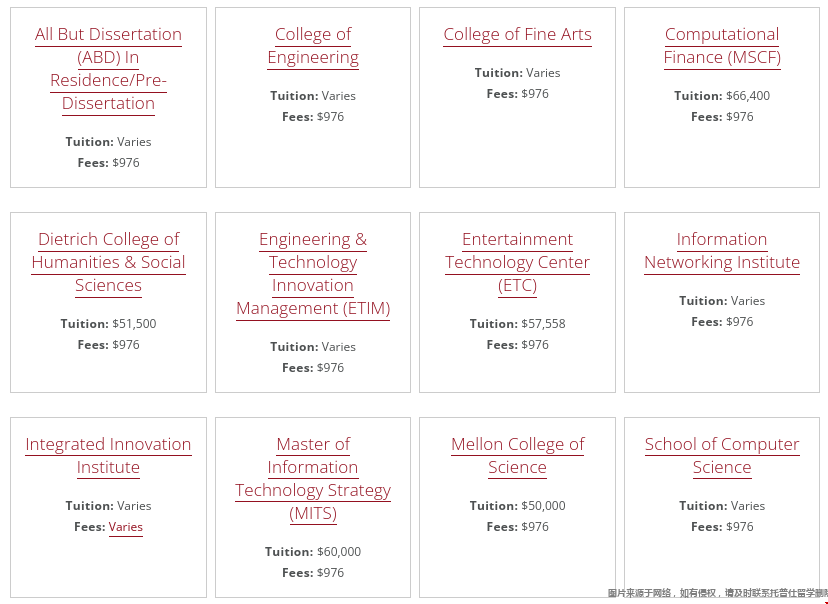Open Dietrich College of Humanities link
This screenshot has width=828, height=604.
(x=108, y=262)
